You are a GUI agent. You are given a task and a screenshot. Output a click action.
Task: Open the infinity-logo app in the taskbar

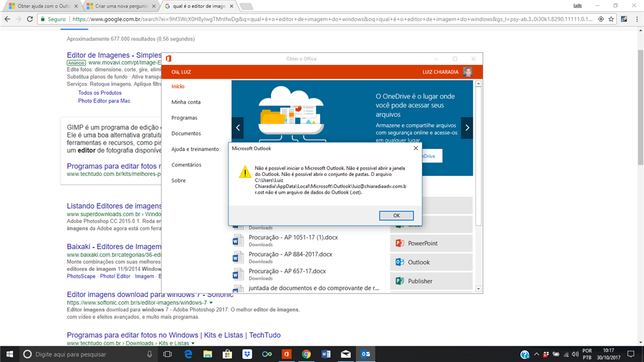pos(267,354)
